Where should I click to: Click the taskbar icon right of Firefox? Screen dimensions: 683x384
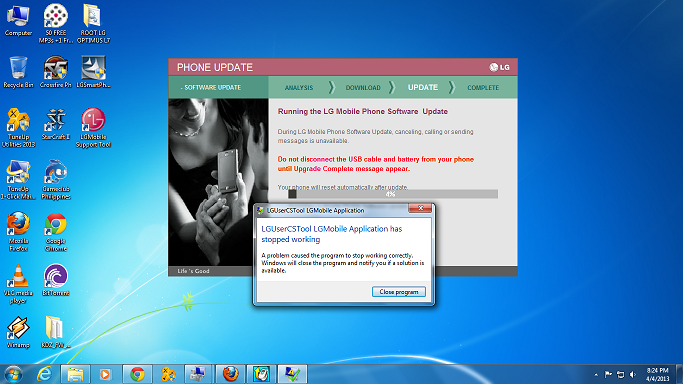pos(261,374)
